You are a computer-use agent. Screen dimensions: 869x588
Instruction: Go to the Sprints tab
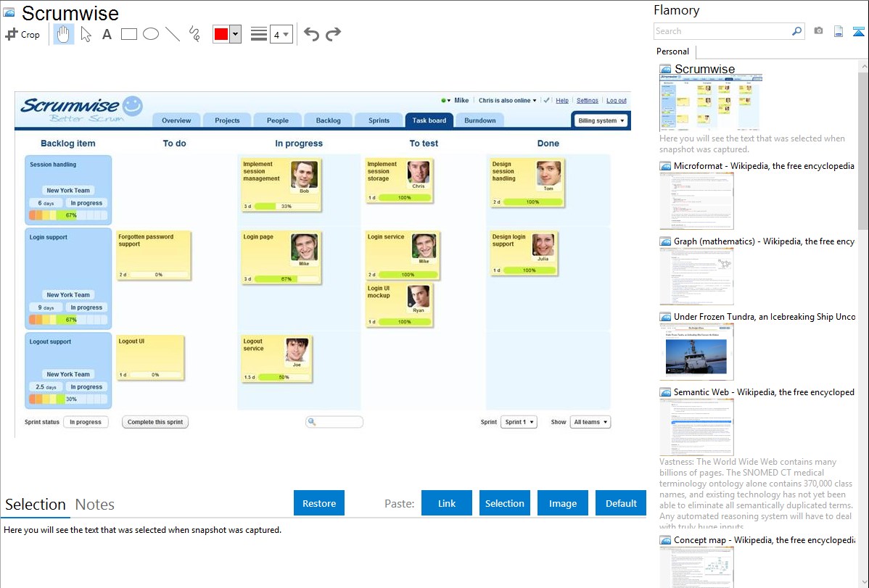[379, 120]
